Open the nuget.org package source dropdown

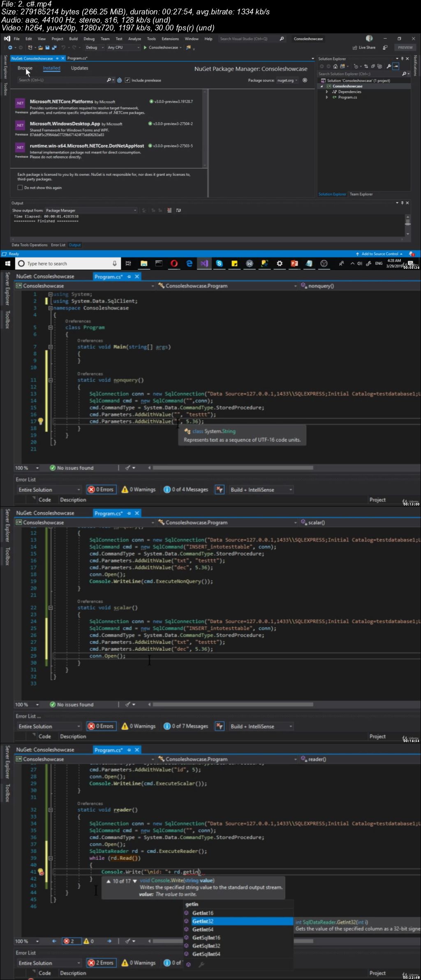click(287, 80)
